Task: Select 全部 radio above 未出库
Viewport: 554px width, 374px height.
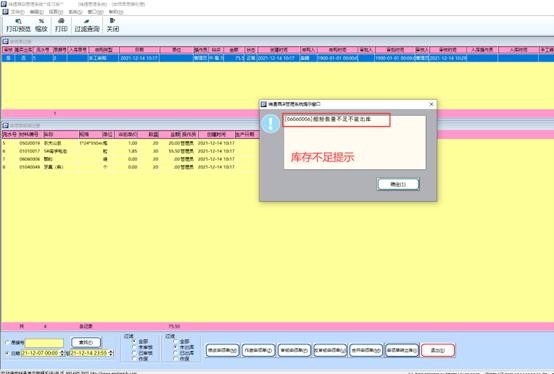Action: pyautogui.click(x=175, y=342)
